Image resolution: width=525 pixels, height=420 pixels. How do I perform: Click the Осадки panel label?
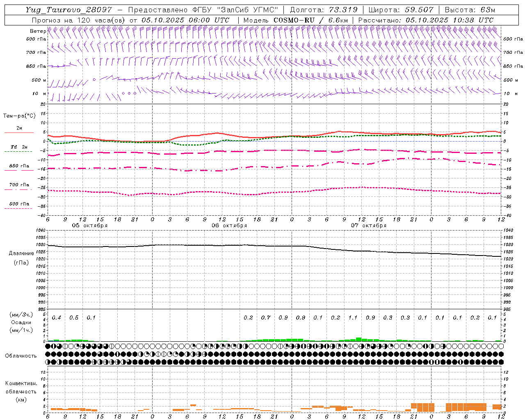[21, 322]
